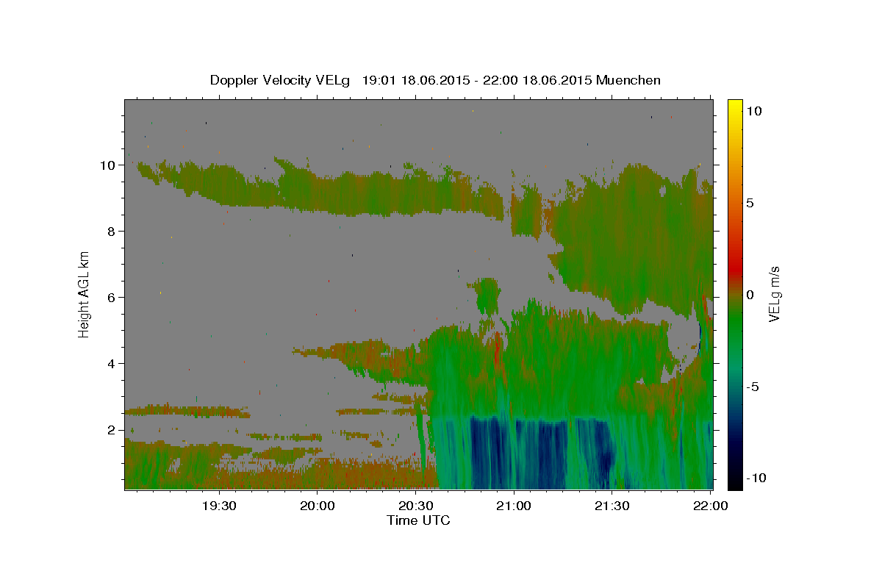This screenshot has height=588, width=882.
Task: Select the 'Time UTC' axis label
Action: tap(418, 520)
